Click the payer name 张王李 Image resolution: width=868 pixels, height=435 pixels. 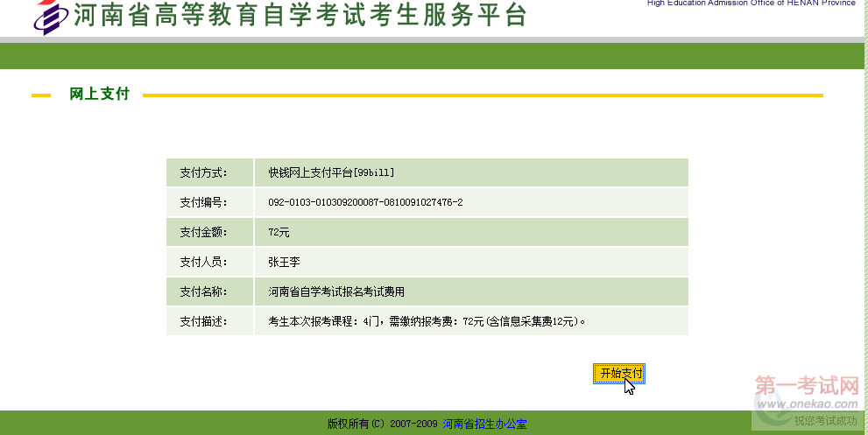click(284, 262)
